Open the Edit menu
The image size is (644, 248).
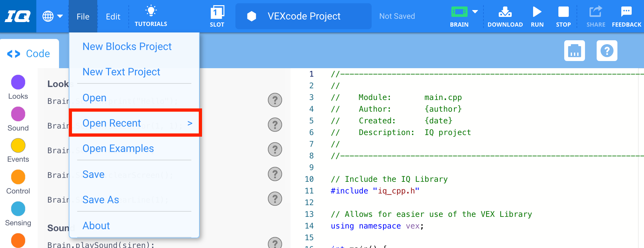(x=113, y=17)
